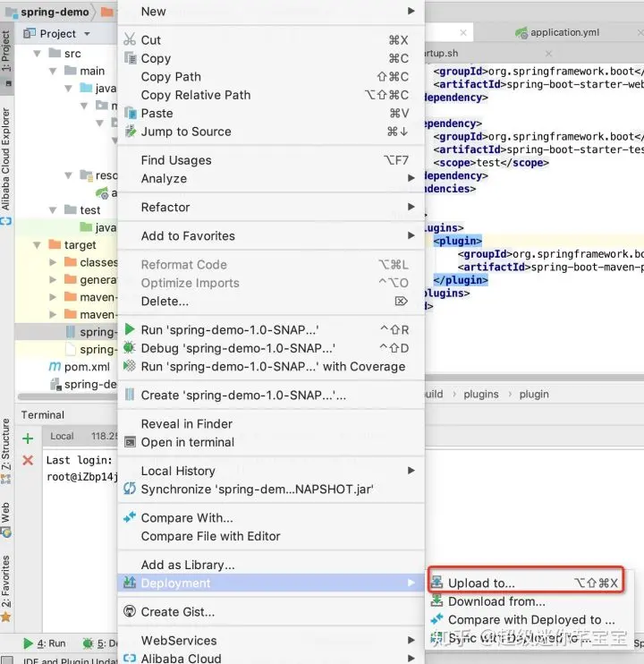This screenshot has height=664, width=644.
Task: Select Copy Path menu item
Action: (271, 77)
